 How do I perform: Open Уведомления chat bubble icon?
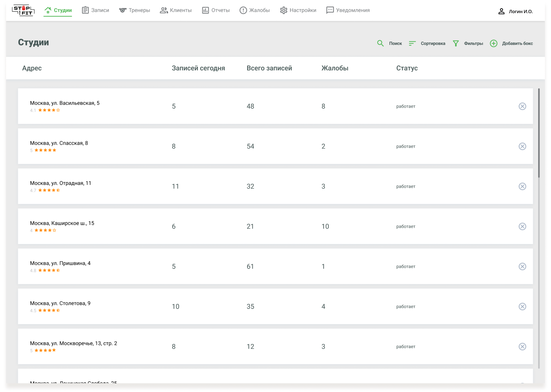click(x=330, y=10)
